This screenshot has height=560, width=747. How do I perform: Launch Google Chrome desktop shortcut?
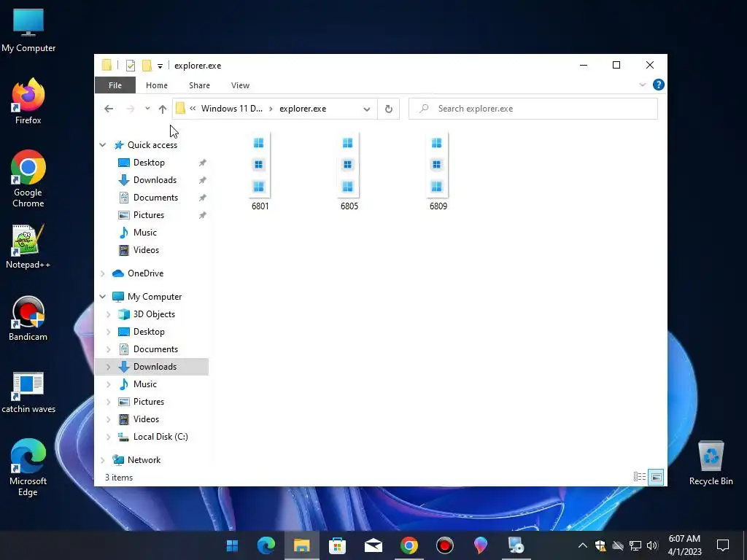(28, 179)
